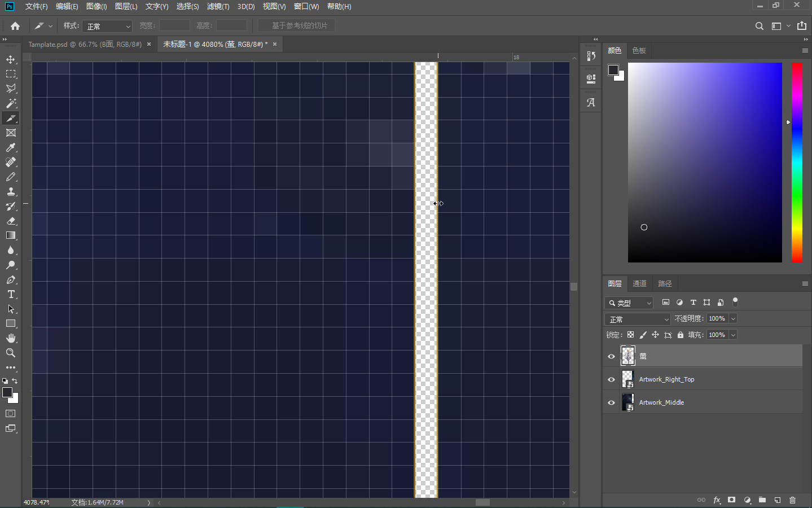Open the layer blend mode dropdown
This screenshot has height=508, width=812.
point(637,319)
